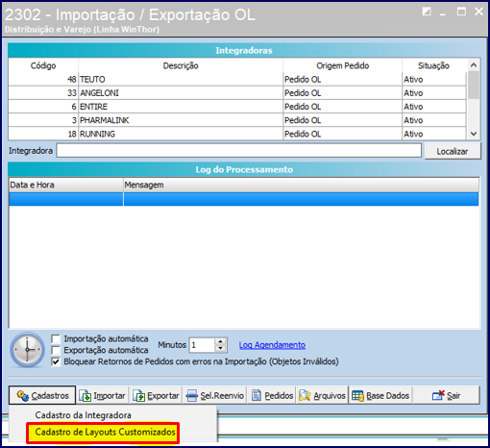The height and width of the screenshot is (448, 490).
Task: Open Arquivos using its folder icon
Action: [305, 396]
